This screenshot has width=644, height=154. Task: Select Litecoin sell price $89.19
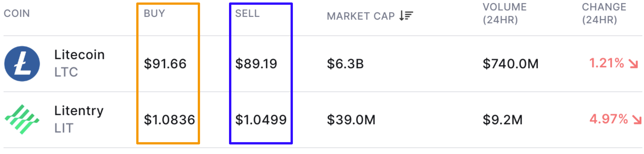tap(256, 64)
